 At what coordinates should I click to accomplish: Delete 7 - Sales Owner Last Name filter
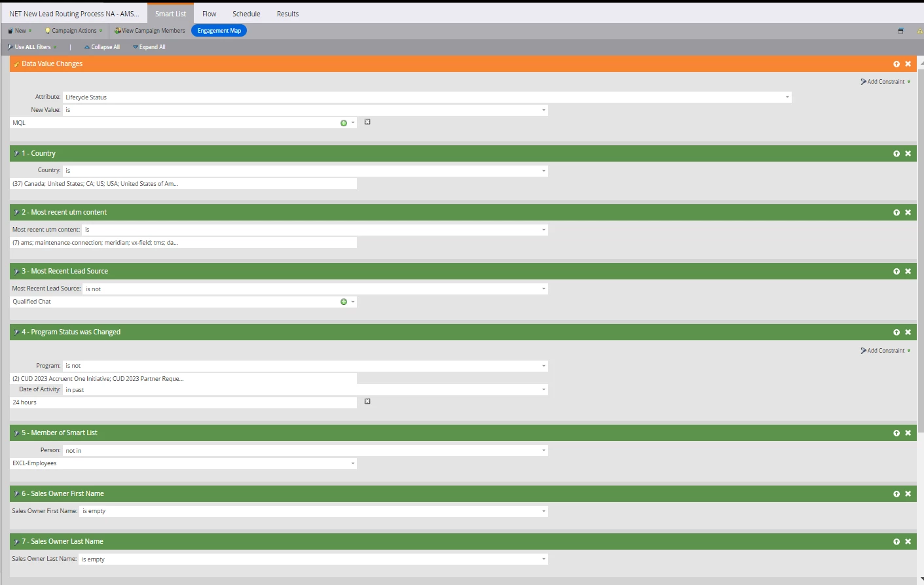click(x=908, y=542)
